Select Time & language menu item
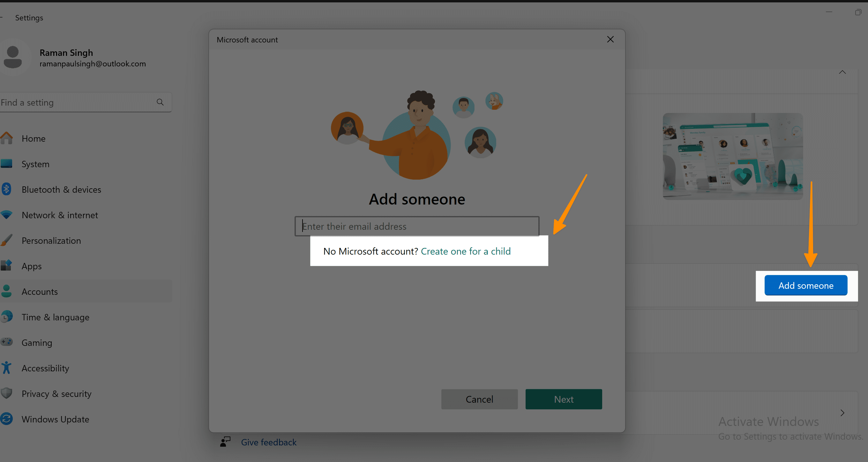868x462 pixels. (x=55, y=317)
